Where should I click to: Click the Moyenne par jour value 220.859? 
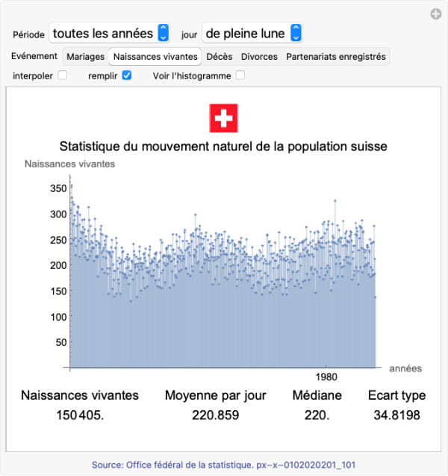click(216, 415)
